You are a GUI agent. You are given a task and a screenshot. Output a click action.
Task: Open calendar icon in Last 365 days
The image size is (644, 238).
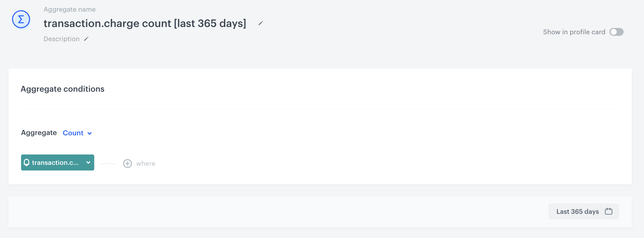[609, 211]
